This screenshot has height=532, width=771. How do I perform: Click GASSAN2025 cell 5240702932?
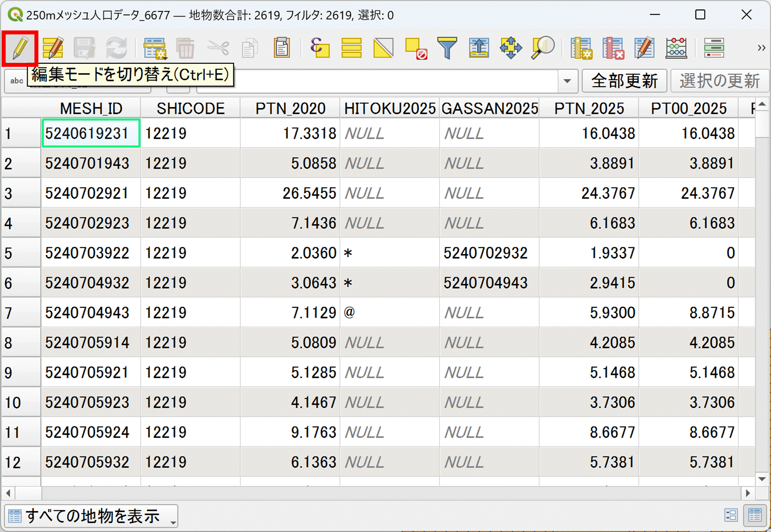(x=490, y=253)
